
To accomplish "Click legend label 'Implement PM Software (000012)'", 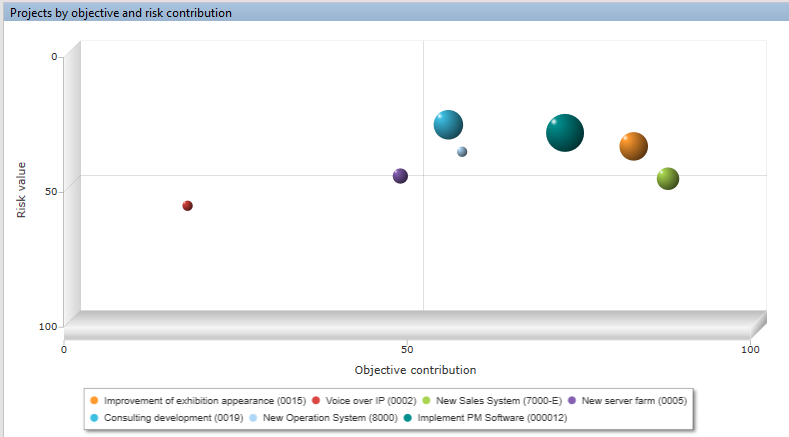I will tap(492, 418).
